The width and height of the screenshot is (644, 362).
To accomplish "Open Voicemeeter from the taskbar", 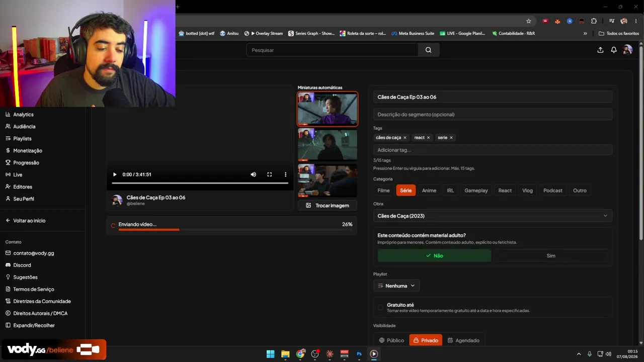I will pyautogui.click(x=345, y=354).
